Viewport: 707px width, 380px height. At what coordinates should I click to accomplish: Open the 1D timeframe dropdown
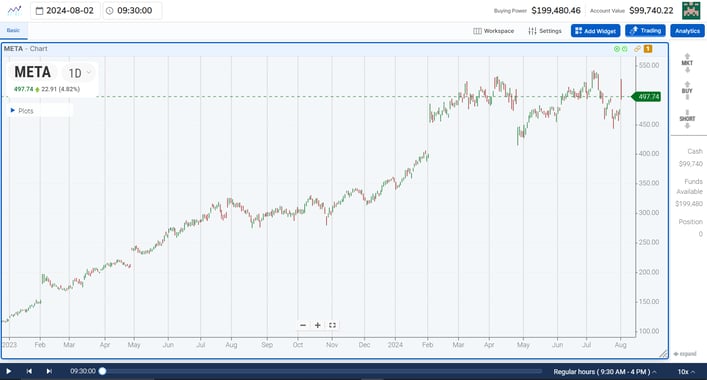pyautogui.click(x=80, y=73)
